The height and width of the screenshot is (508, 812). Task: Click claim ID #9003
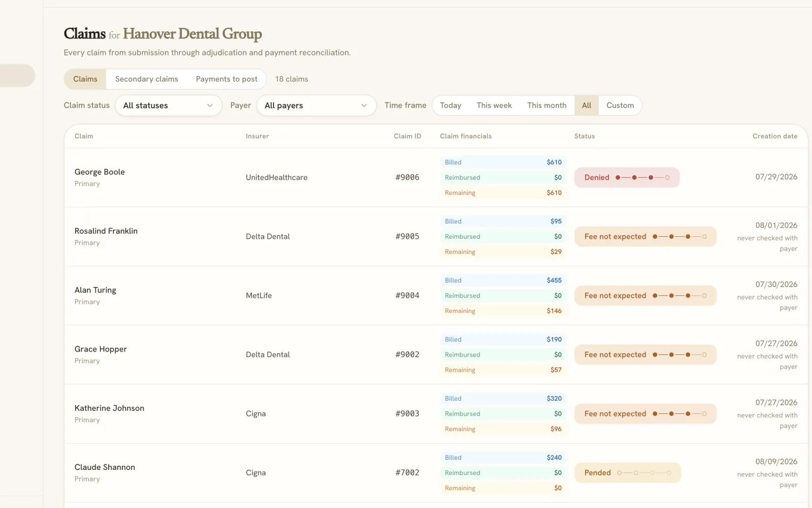point(408,414)
